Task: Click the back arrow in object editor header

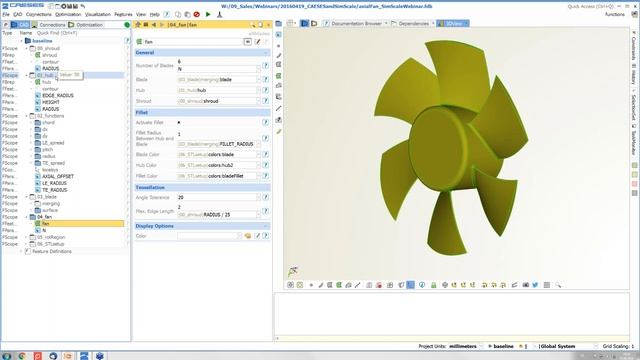Action: pyautogui.click(x=154, y=25)
